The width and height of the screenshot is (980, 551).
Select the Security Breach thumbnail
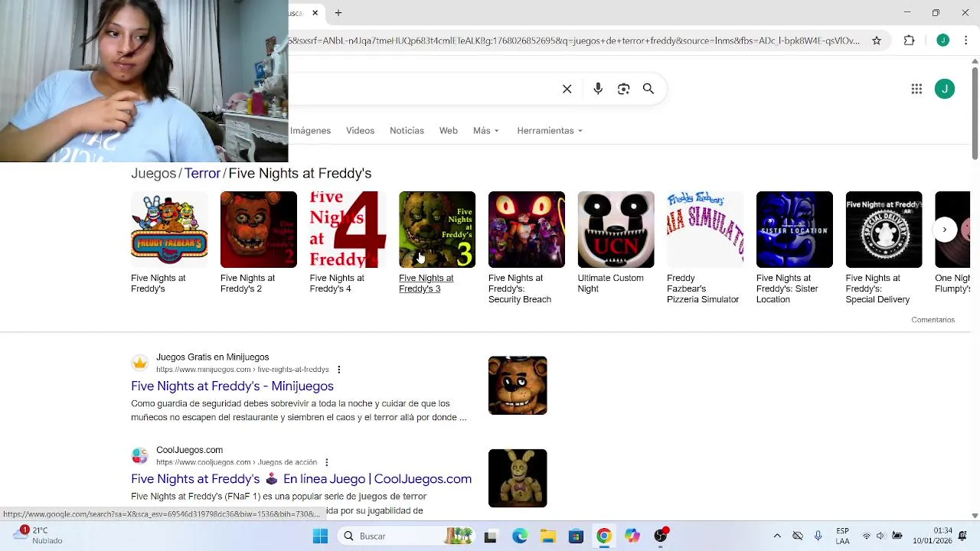coord(527,230)
